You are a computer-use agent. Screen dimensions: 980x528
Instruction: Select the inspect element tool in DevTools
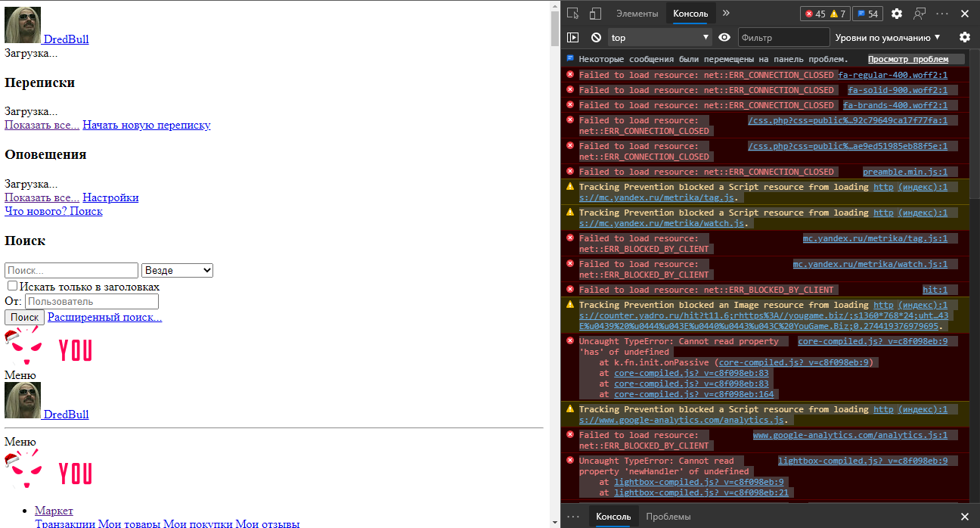click(572, 13)
